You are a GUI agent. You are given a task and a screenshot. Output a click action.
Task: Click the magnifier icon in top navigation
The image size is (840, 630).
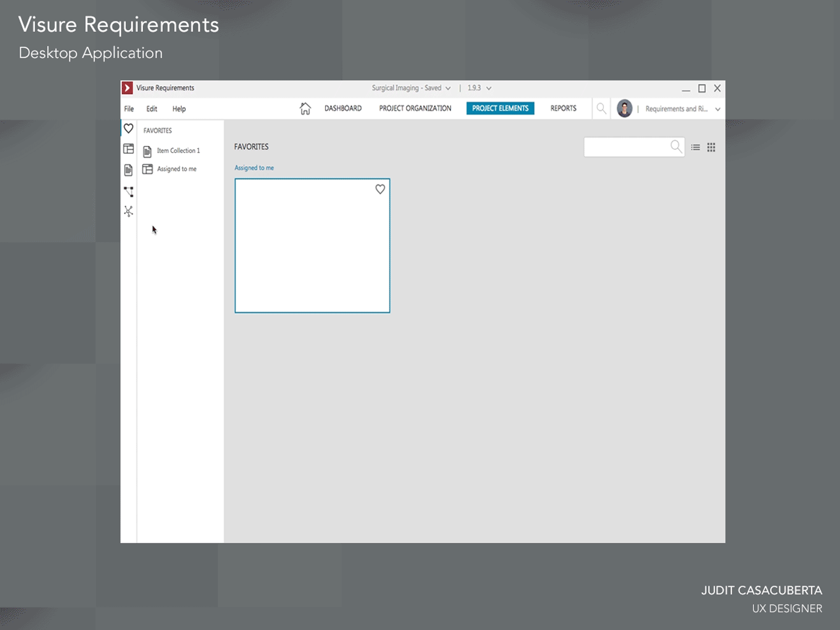tap(601, 109)
